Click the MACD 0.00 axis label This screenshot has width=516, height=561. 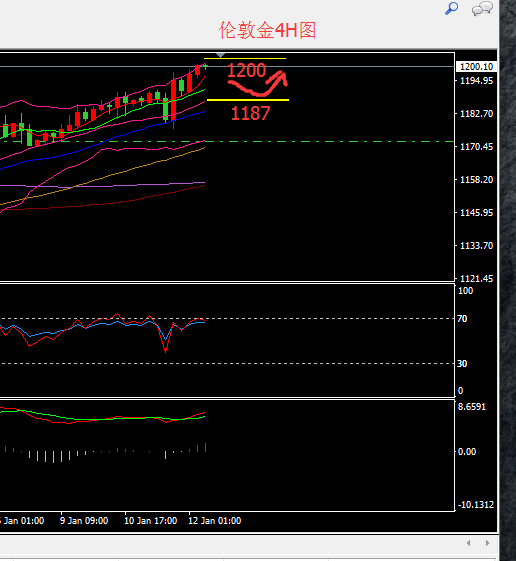pos(467,452)
